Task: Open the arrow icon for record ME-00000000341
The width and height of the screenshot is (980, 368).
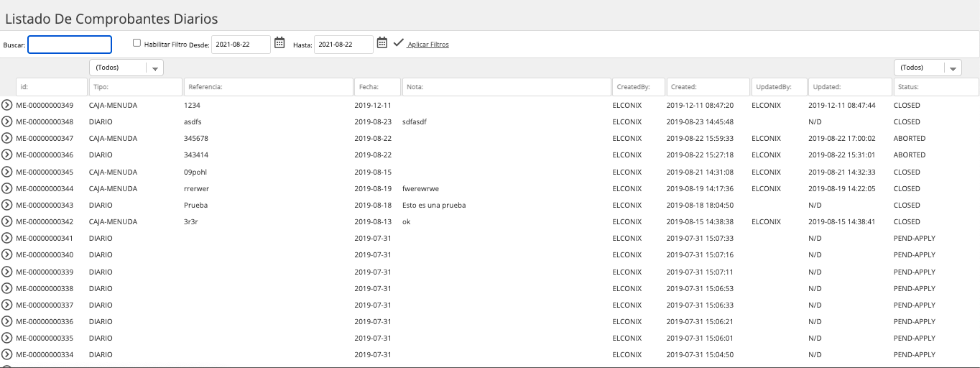Action: (x=7, y=238)
